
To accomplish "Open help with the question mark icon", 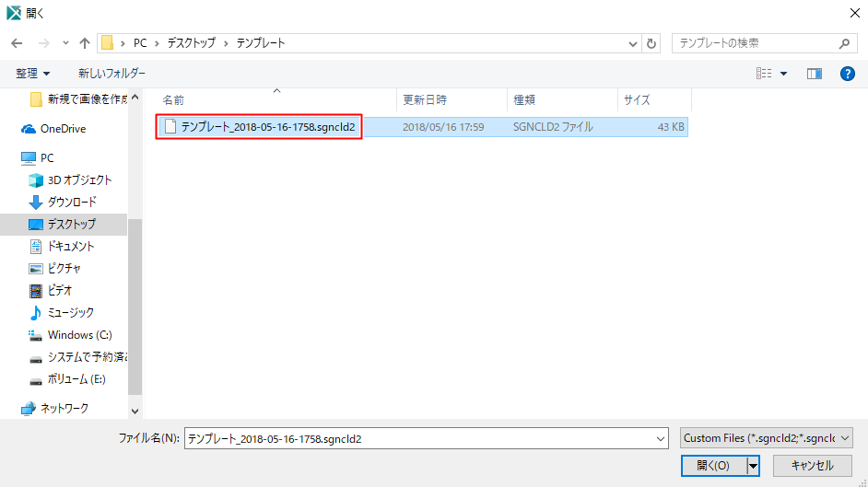I will click(848, 74).
